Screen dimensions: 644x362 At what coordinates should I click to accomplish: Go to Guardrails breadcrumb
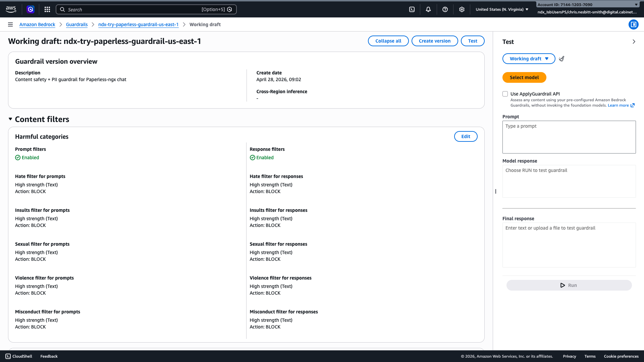coord(77,24)
